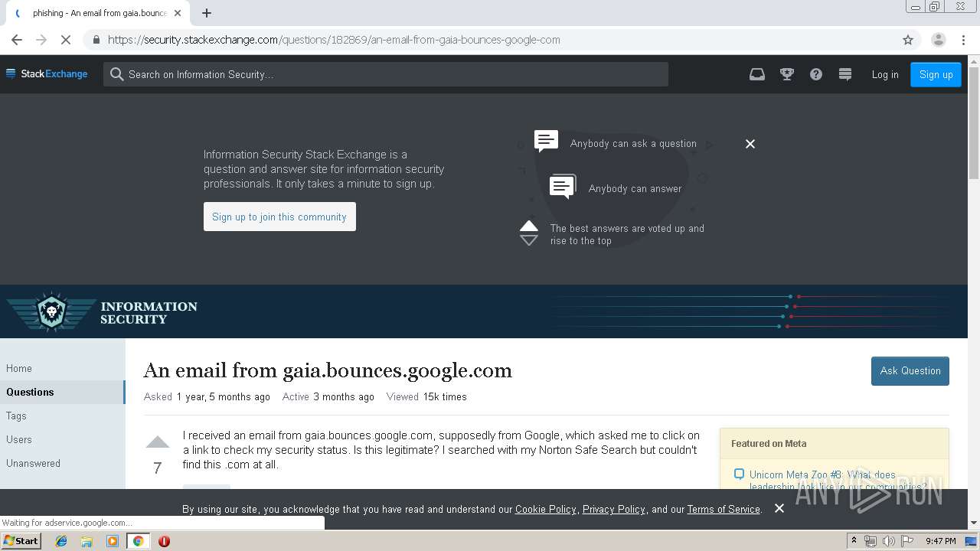Launch Internet Explorer from taskbar
This screenshot has height=551, width=980.
61,541
